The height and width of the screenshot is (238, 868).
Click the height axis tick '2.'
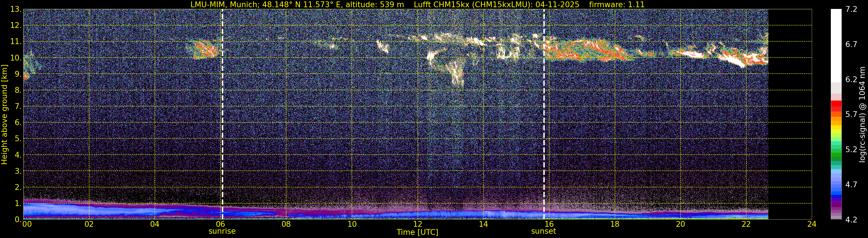click(18, 188)
